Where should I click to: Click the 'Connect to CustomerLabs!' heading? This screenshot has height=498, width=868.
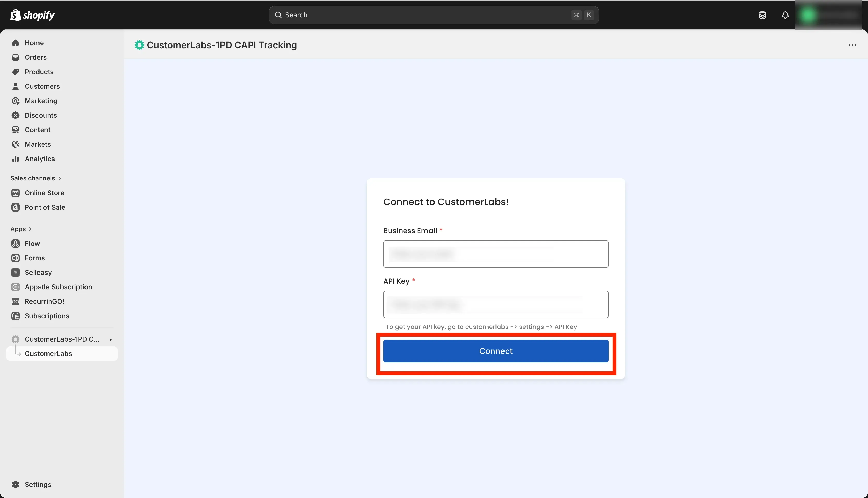click(x=446, y=202)
